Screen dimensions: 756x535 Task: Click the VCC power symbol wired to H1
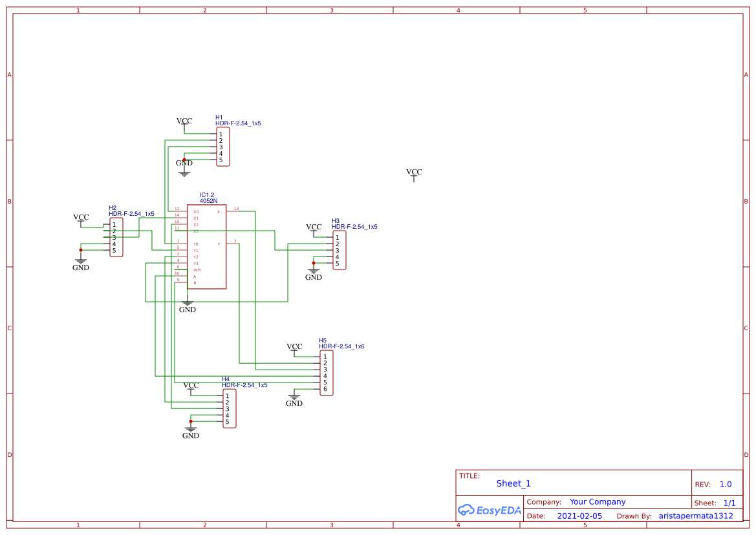[184, 123]
